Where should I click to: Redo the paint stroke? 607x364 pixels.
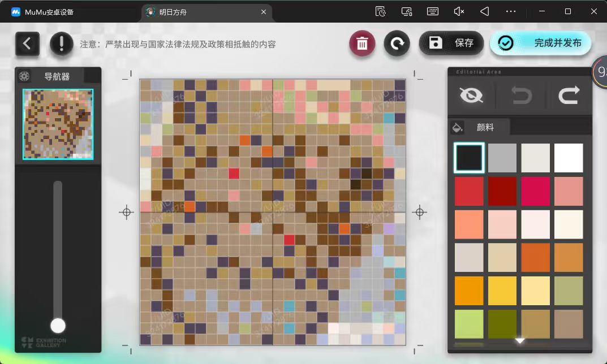(x=569, y=95)
